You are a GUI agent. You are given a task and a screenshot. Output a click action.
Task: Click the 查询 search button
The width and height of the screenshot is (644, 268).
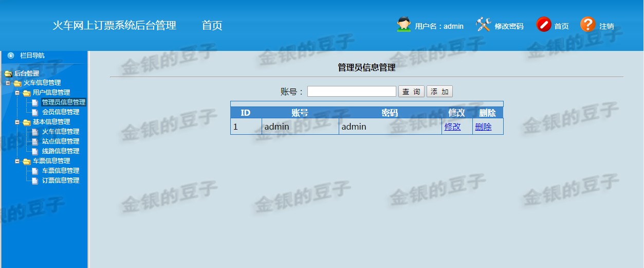click(411, 92)
